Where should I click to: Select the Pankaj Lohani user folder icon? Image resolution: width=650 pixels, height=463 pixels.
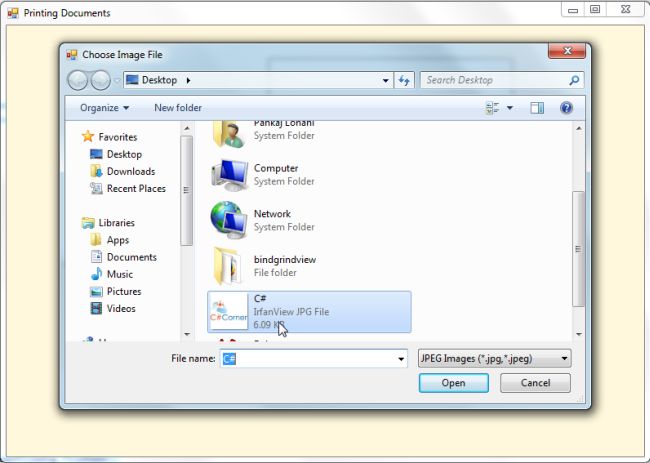point(228,134)
